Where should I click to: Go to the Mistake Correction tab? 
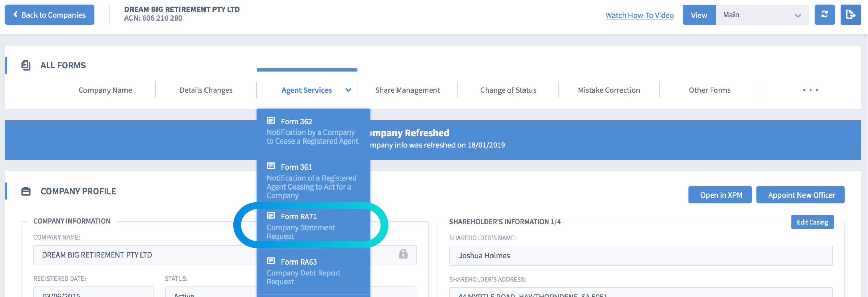pos(609,90)
